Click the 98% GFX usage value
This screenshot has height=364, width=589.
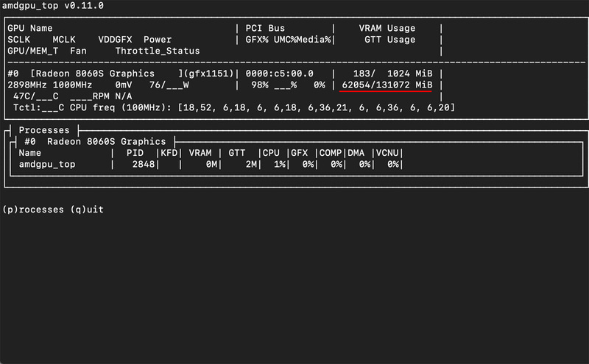tap(260, 85)
